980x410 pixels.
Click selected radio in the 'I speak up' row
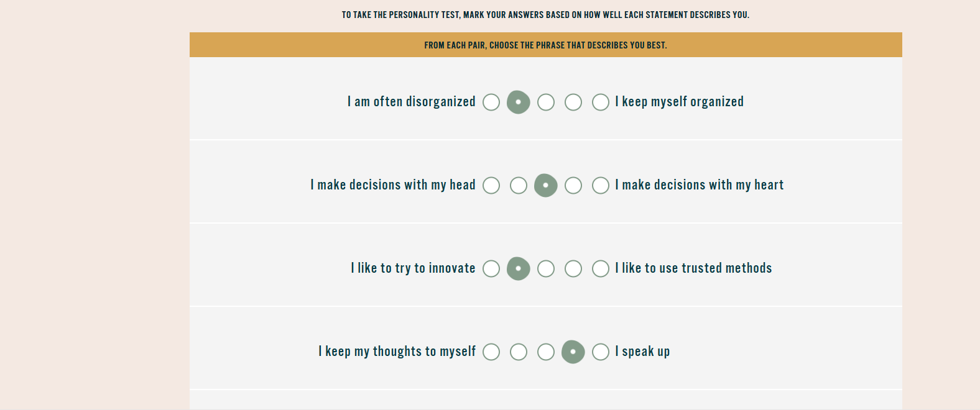click(x=573, y=352)
